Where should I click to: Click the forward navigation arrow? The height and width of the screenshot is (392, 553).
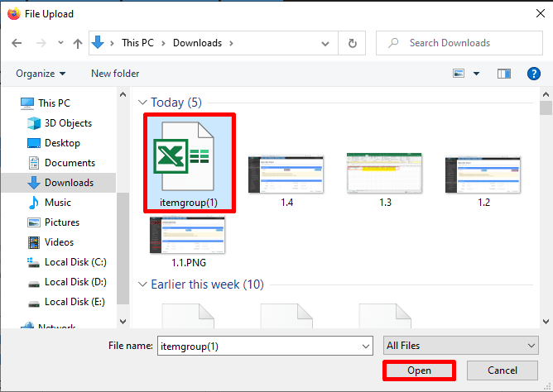point(41,43)
